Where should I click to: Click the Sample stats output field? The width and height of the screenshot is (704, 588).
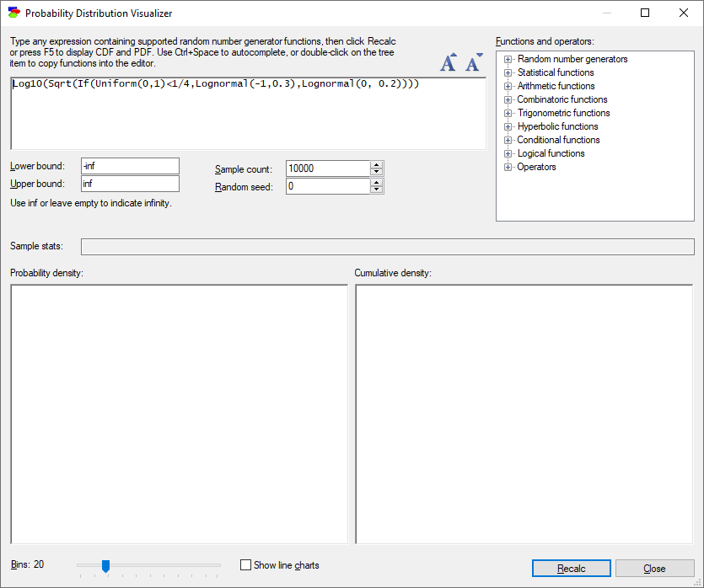coord(388,247)
